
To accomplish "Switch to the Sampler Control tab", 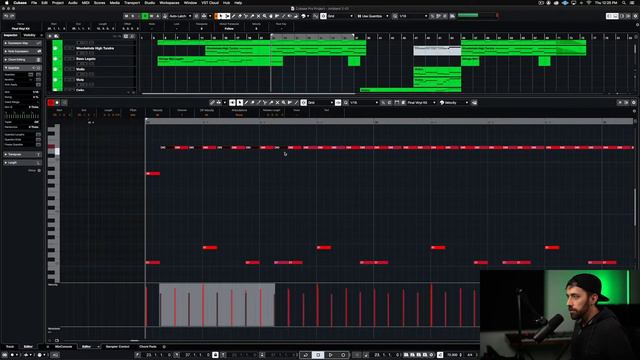I will coord(118,347).
